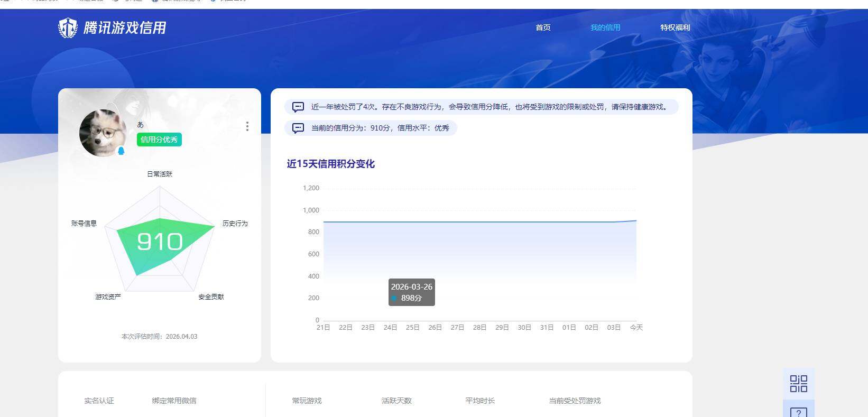Open the 首页 navigation tab

[x=543, y=27]
